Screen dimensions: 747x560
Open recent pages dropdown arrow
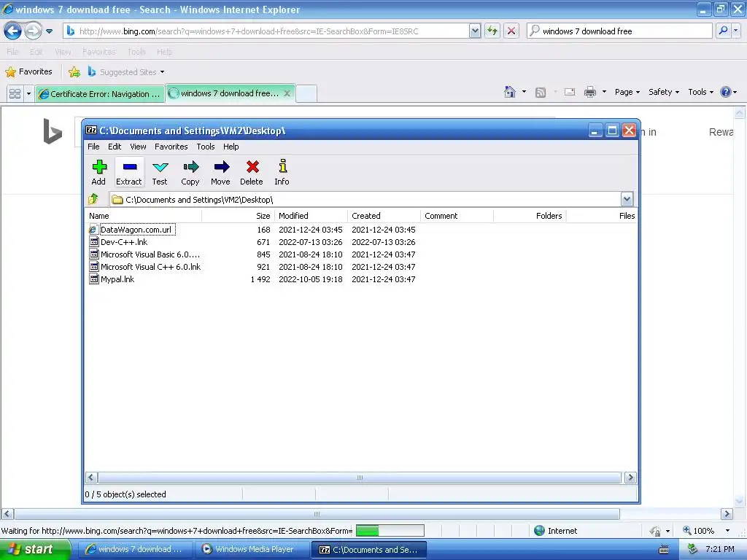point(49,31)
